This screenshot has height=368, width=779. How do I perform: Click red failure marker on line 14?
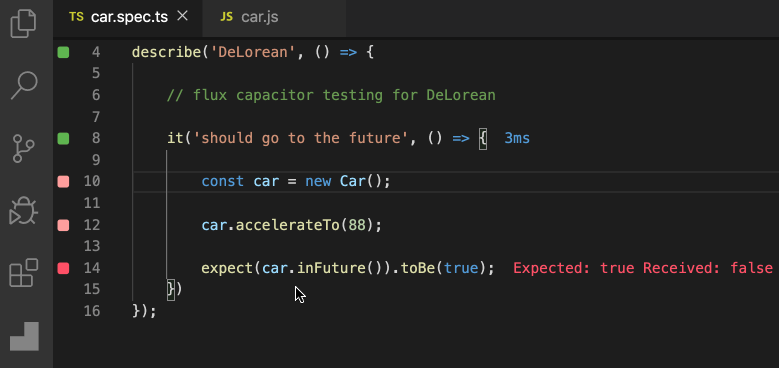point(63,269)
